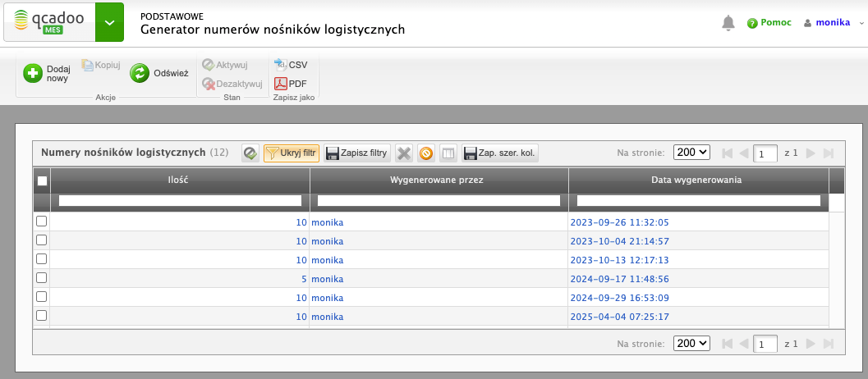Click monika in the 2024-09-17 row
Image resolution: width=868 pixels, height=379 pixels.
coord(327,279)
